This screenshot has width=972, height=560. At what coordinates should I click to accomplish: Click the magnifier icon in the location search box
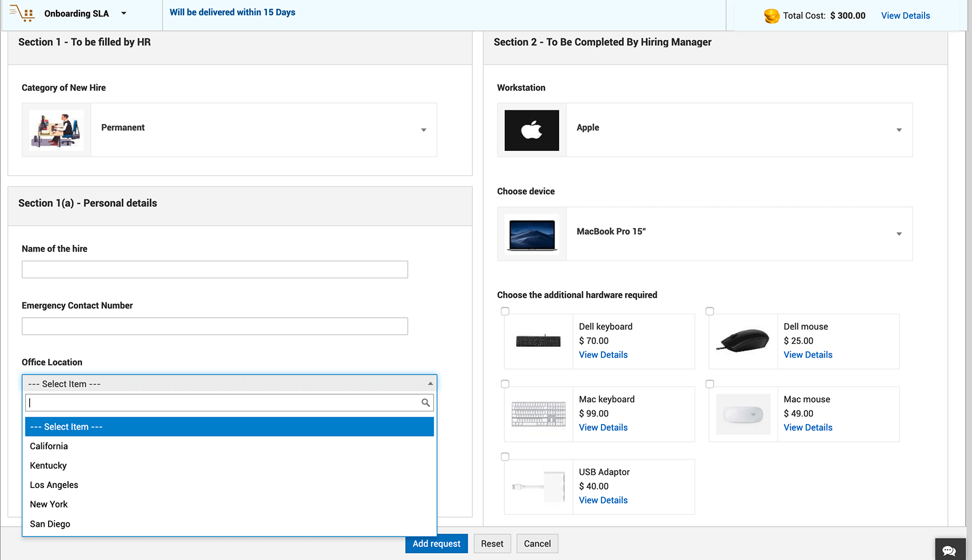coord(425,402)
